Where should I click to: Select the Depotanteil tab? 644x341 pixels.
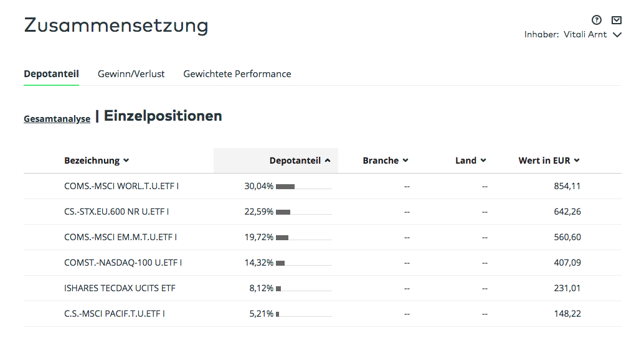coord(51,74)
